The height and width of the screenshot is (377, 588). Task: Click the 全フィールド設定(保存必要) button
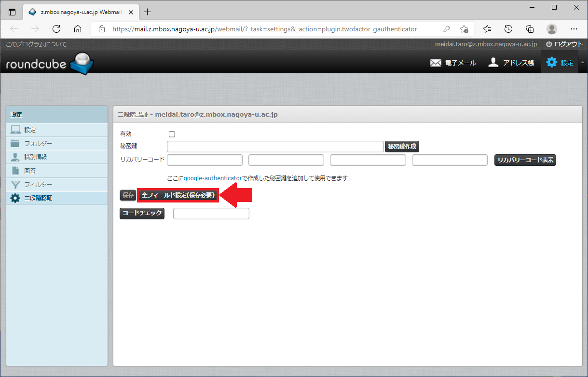178,195
